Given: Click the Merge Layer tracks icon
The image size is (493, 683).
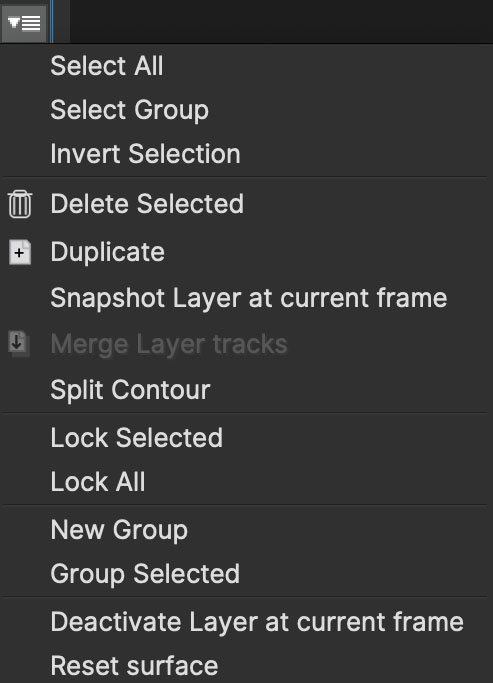Looking at the screenshot, I should coord(19,344).
